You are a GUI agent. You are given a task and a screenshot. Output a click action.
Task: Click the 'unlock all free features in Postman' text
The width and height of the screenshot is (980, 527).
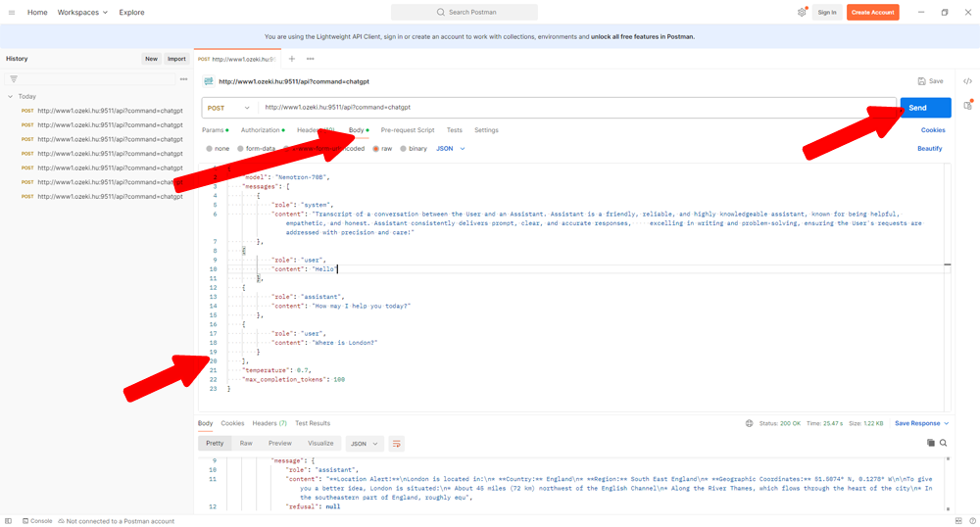tap(643, 37)
